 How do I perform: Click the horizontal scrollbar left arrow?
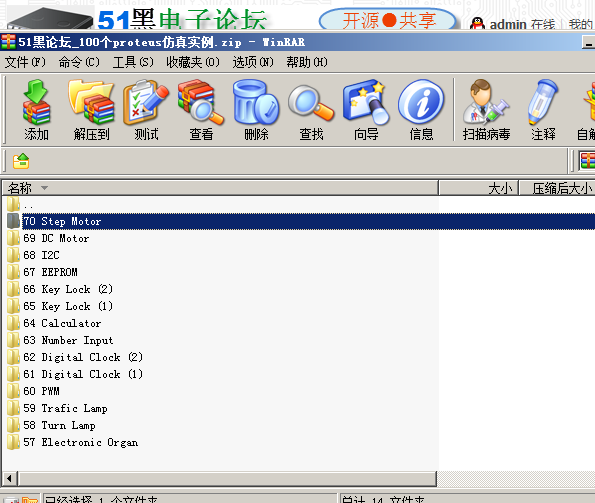(9, 478)
